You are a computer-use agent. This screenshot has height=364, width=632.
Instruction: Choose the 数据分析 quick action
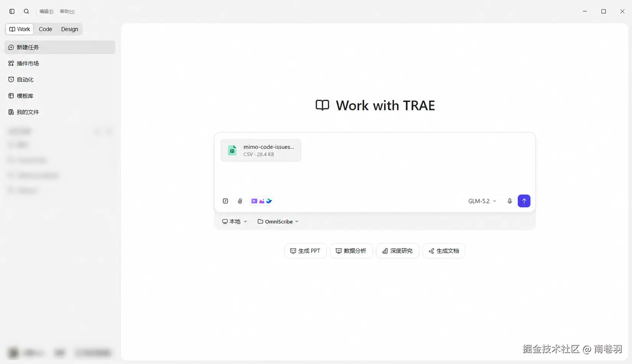351,251
